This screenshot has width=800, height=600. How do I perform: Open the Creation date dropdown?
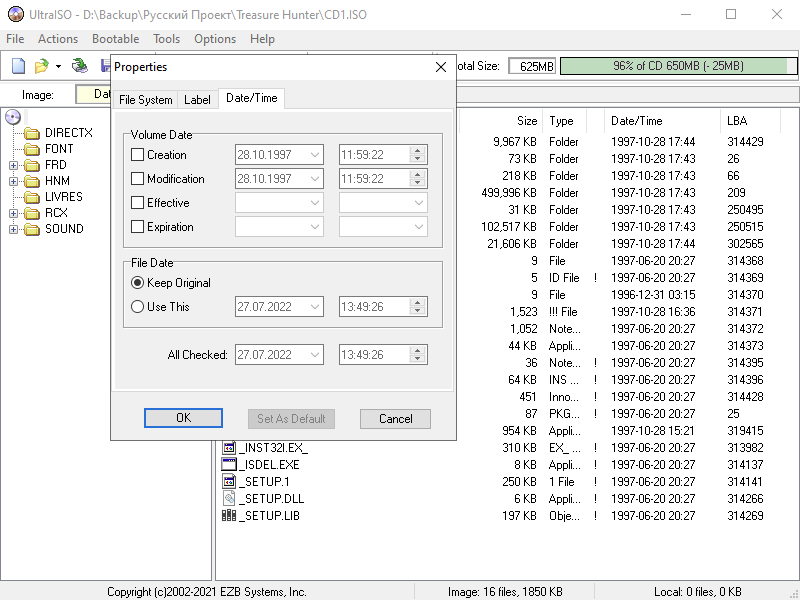(315, 155)
